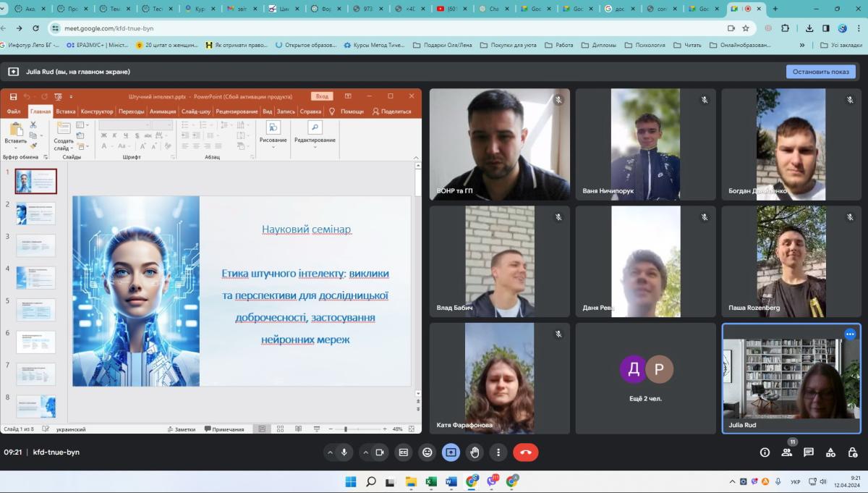Toggle closed captions on

click(x=404, y=452)
